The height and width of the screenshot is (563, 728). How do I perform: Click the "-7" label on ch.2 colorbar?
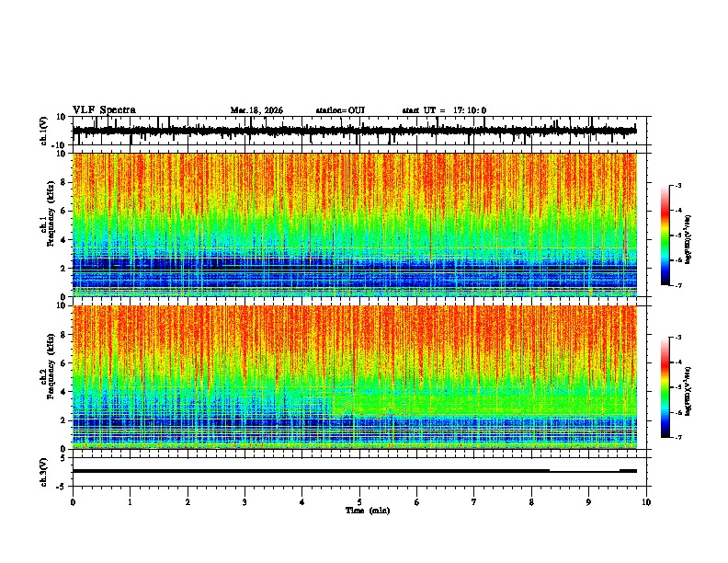677,438
